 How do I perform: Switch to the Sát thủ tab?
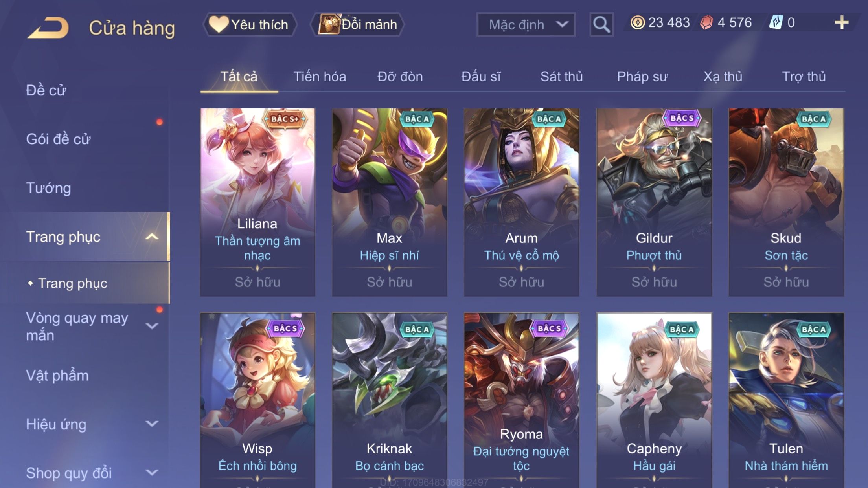(x=561, y=76)
